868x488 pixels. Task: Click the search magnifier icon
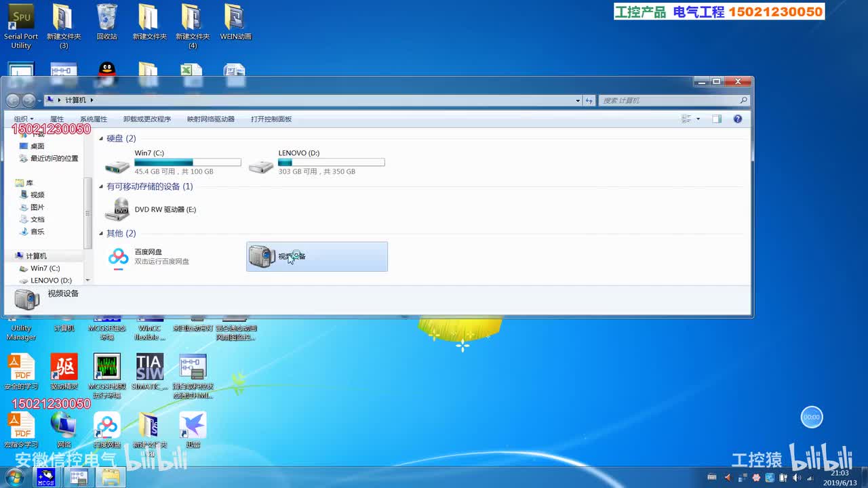tap(743, 100)
